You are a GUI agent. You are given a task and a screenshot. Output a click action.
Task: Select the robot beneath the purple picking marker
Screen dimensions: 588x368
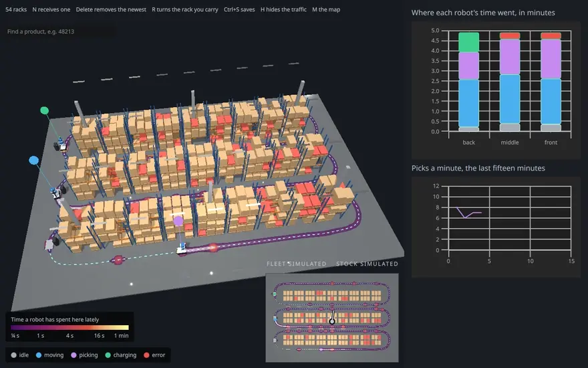182,249
